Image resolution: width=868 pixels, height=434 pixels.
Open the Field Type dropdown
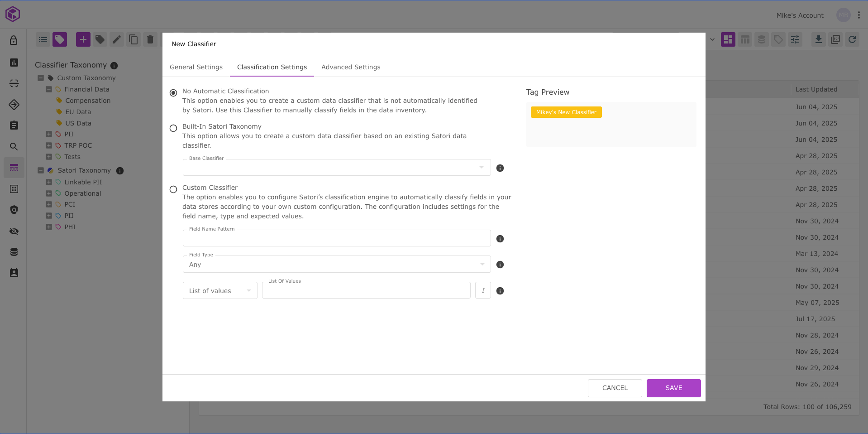coord(336,265)
